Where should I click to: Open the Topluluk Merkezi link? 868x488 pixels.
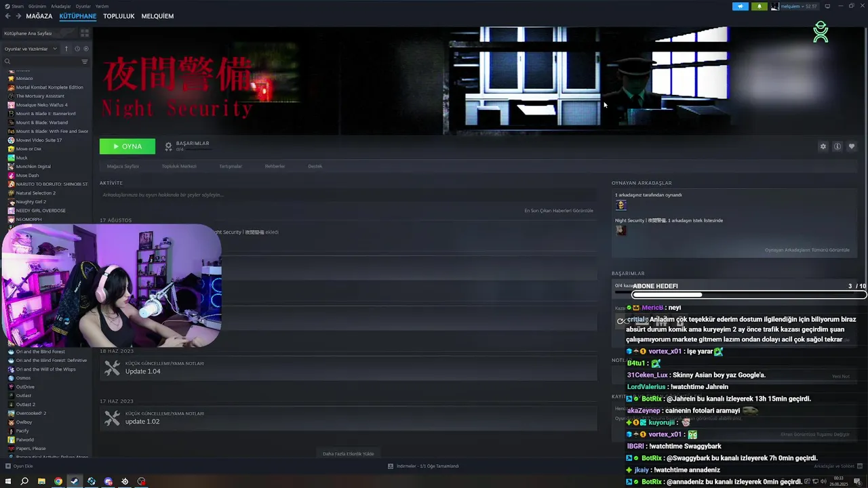coord(179,166)
